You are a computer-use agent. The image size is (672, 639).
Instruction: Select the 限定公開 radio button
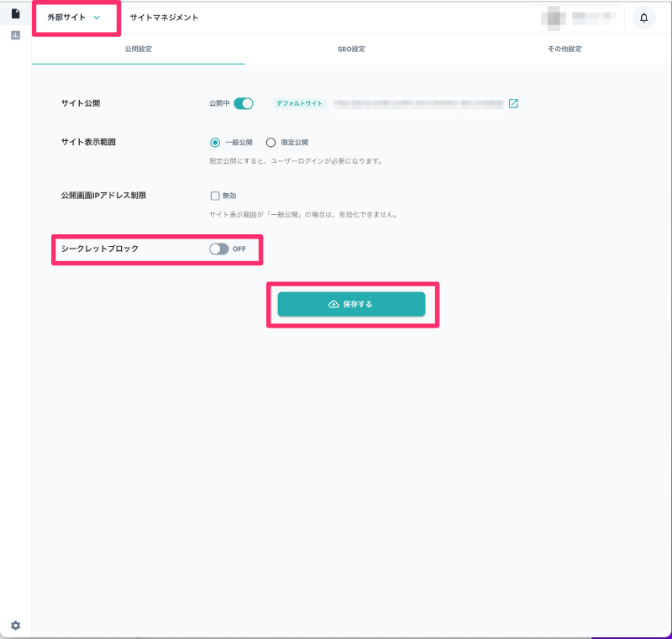[x=270, y=143]
